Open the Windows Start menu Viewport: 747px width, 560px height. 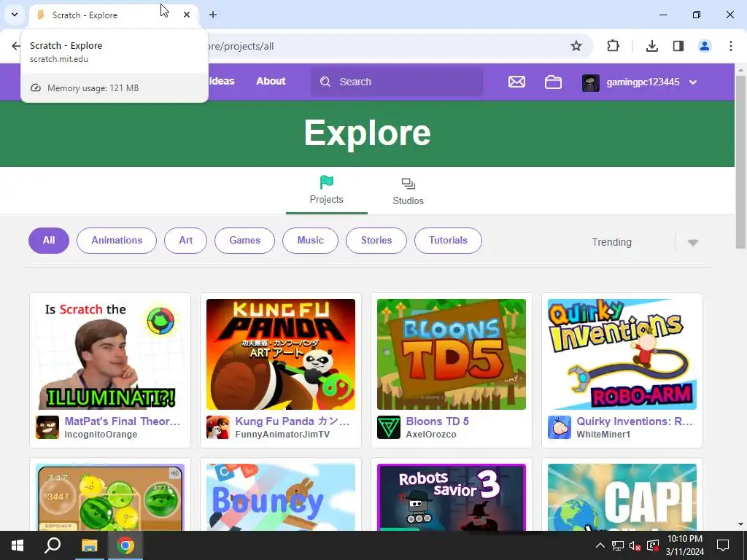18,545
